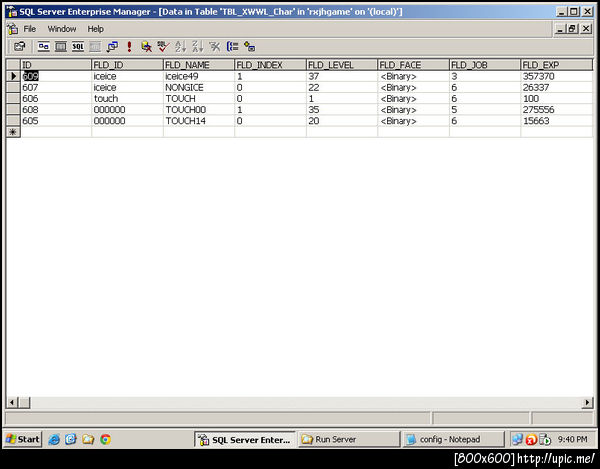The height and width of the screenshot is (469, 600).
Task: Open the folder quick launch icon
Action: [88, 439]
